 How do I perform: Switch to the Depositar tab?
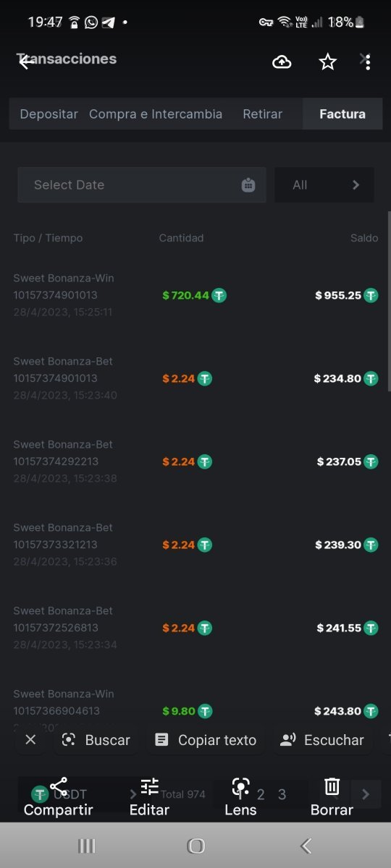click(x=49, y=114)
